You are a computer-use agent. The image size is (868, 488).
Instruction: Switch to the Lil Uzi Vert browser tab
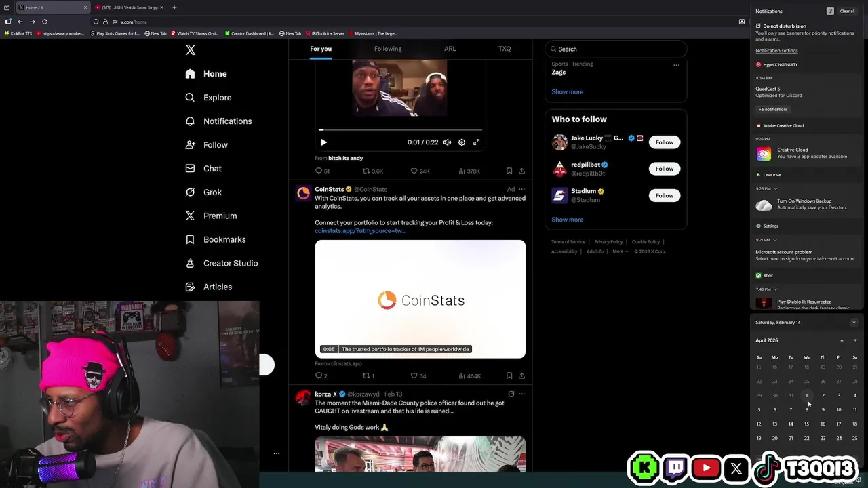point(129,7)
